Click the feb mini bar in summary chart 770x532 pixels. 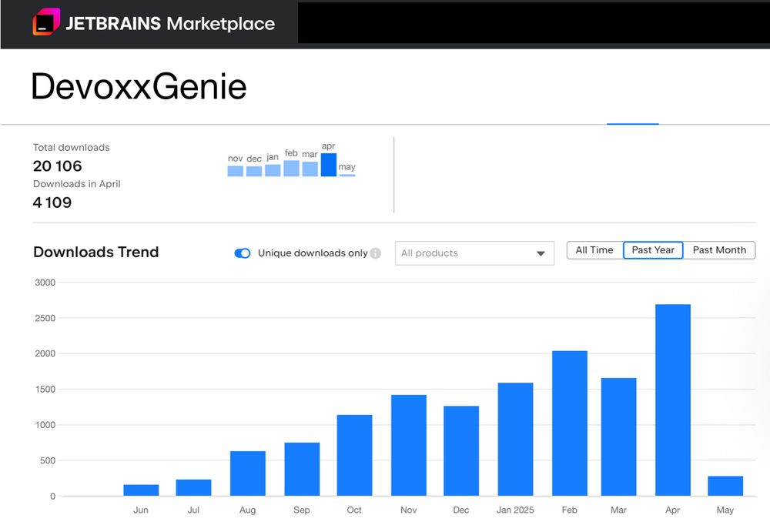click(291, 168)
